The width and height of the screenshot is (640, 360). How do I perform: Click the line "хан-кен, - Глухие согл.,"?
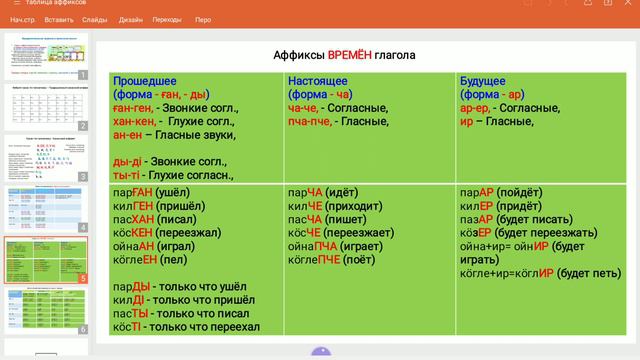point(174,121)
